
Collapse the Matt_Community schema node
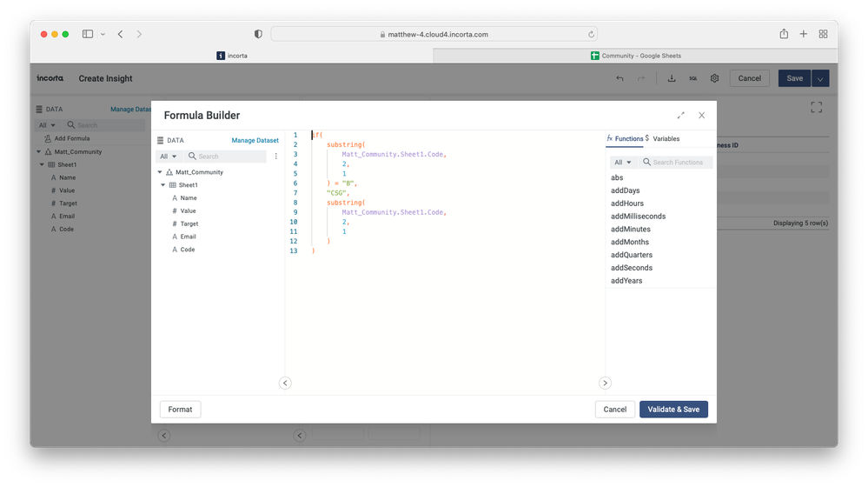coord(160,172)
